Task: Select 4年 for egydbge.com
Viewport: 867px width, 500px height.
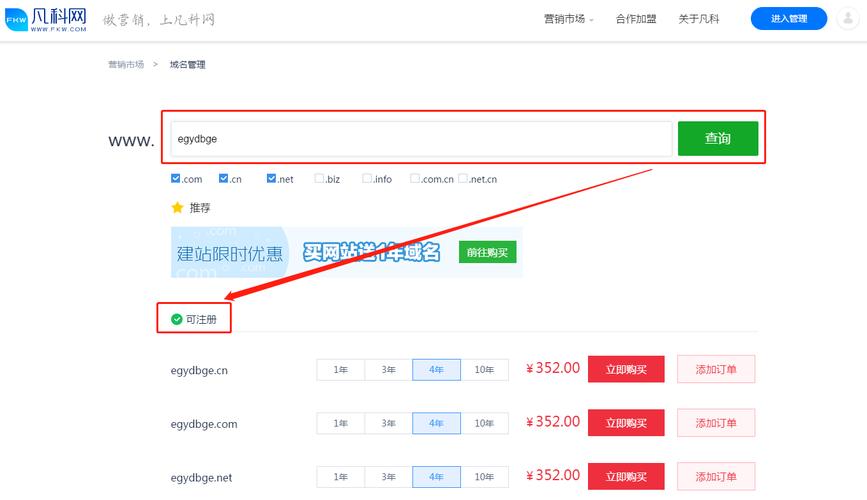Action: (x=436, y=423)
